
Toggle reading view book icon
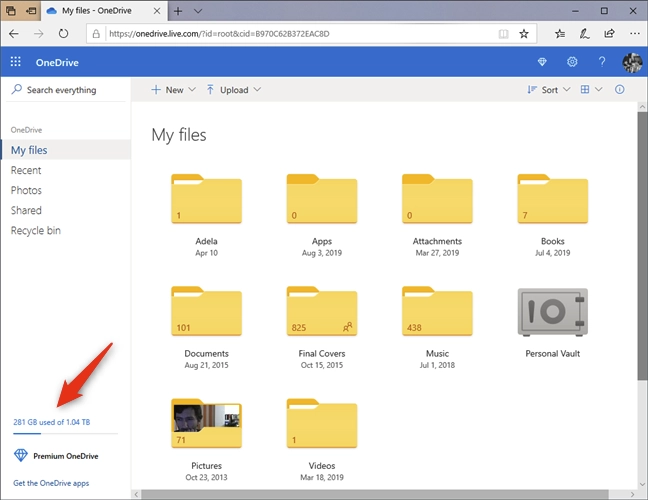(x=503, y=34)
